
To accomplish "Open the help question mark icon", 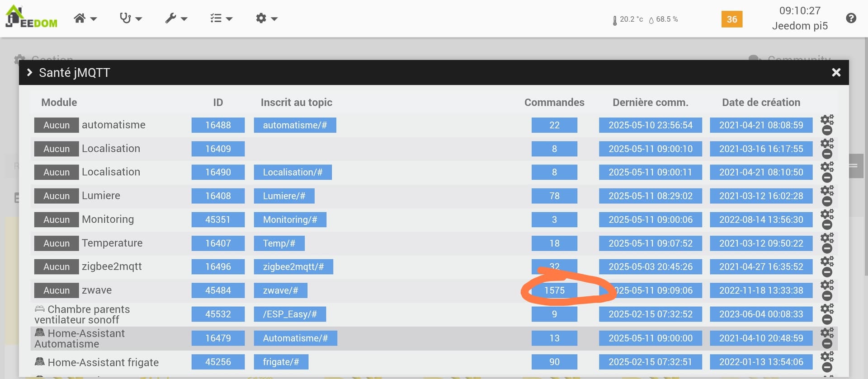I will click(851, 18).
